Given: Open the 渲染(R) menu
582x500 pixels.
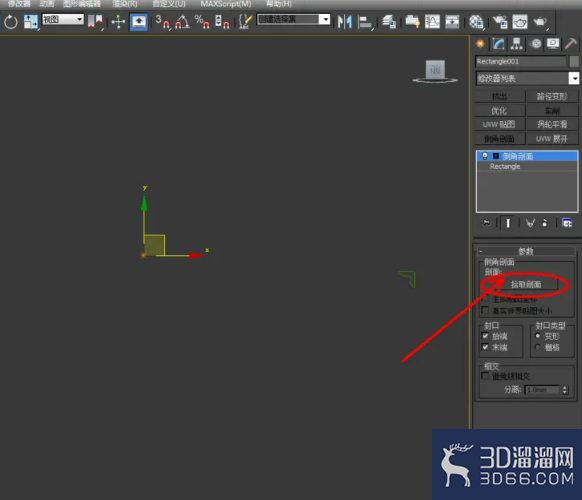Looking at the screenshot, I should [125, 4].
